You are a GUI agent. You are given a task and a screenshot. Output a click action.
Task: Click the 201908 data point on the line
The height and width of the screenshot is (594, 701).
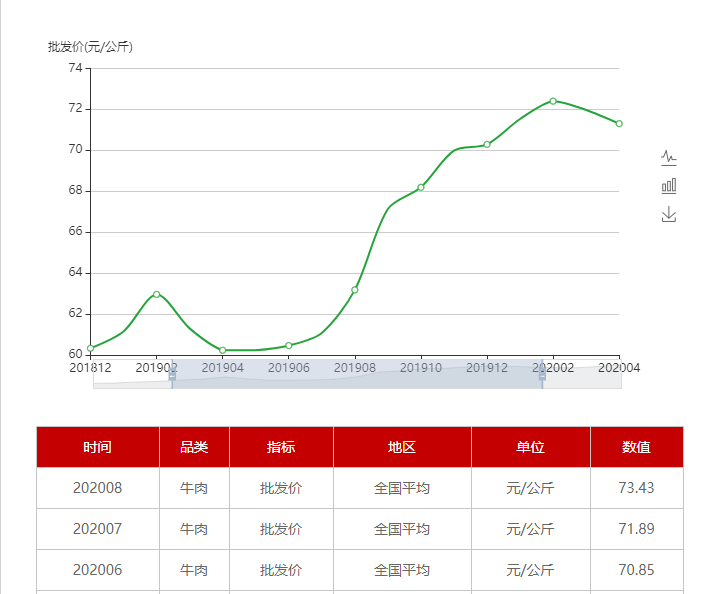tap(355, 290)
